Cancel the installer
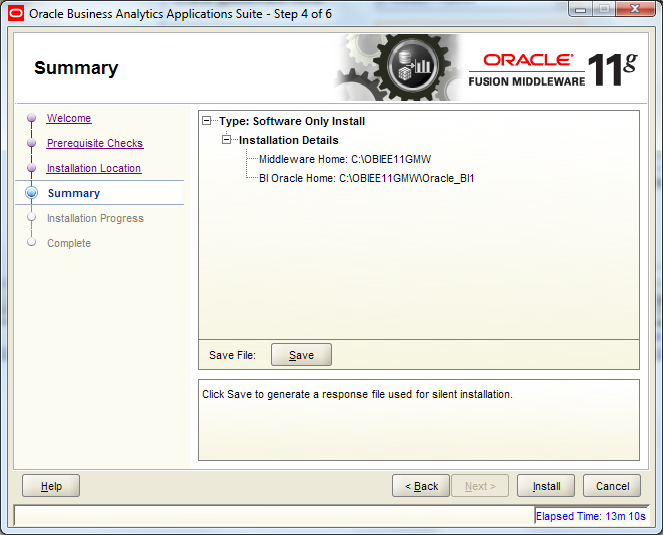This screenshot has height=535, width=663. pyautogui.click(x=612, y=486)
